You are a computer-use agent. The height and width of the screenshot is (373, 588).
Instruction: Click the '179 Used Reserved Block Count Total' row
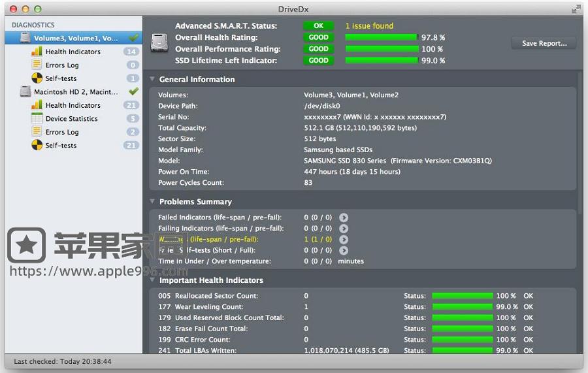[x=362, y=317]
